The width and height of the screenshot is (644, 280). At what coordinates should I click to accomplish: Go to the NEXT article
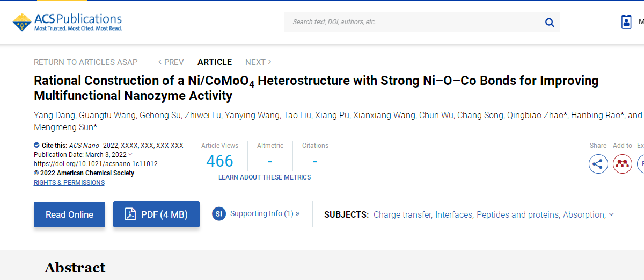point(258,62)
